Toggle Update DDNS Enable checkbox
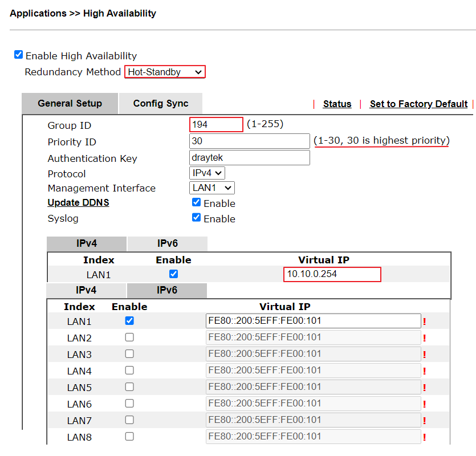 point(197,202)
